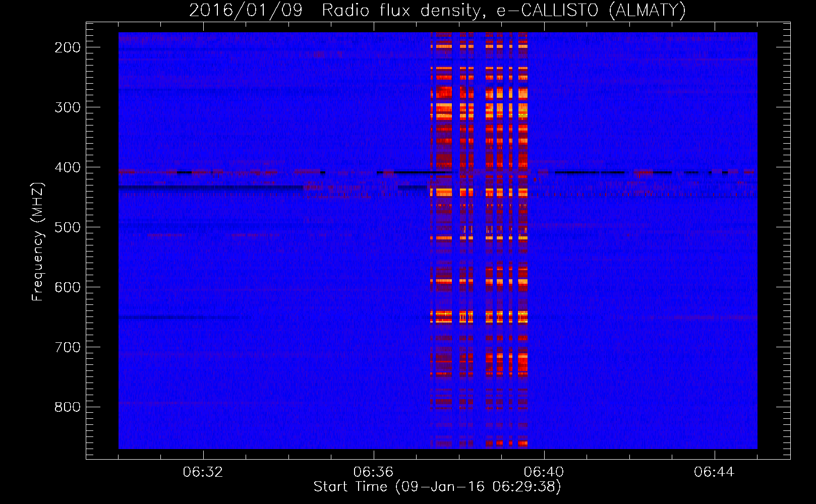Click the 06:40 time tick label
This screenshot has width=816, height=504.
coord(544,472)
